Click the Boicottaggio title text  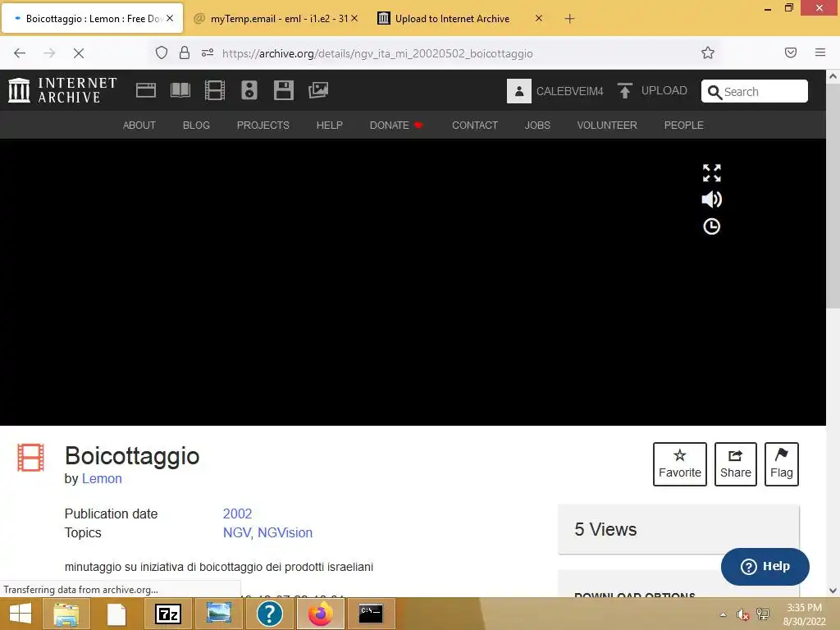coord(132,456)
